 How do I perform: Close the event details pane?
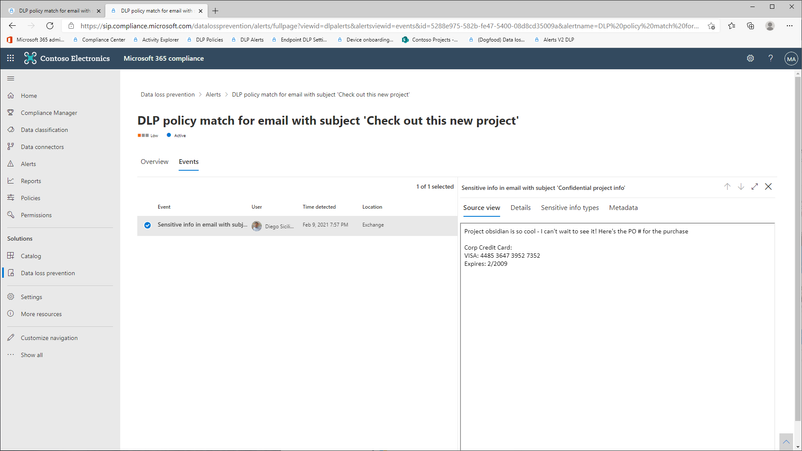[x=768, y=187]
